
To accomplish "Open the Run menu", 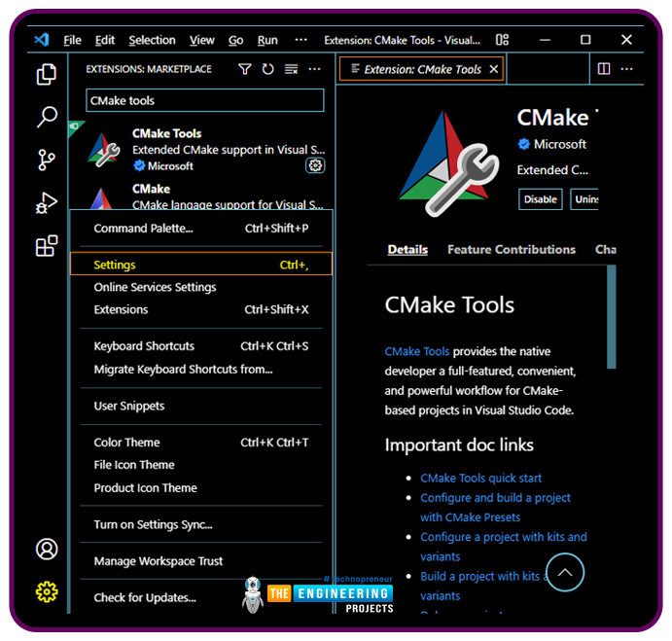I will [x=267, y=40].
